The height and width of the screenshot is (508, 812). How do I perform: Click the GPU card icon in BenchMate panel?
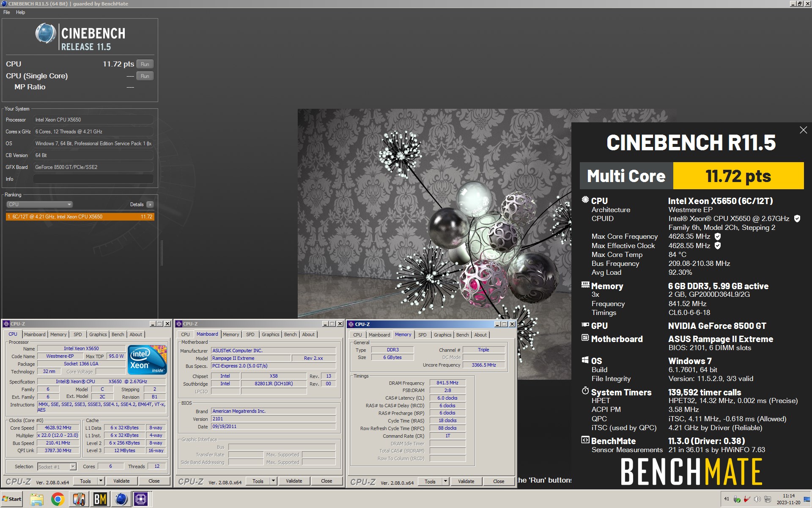click(x=585, y=325)
